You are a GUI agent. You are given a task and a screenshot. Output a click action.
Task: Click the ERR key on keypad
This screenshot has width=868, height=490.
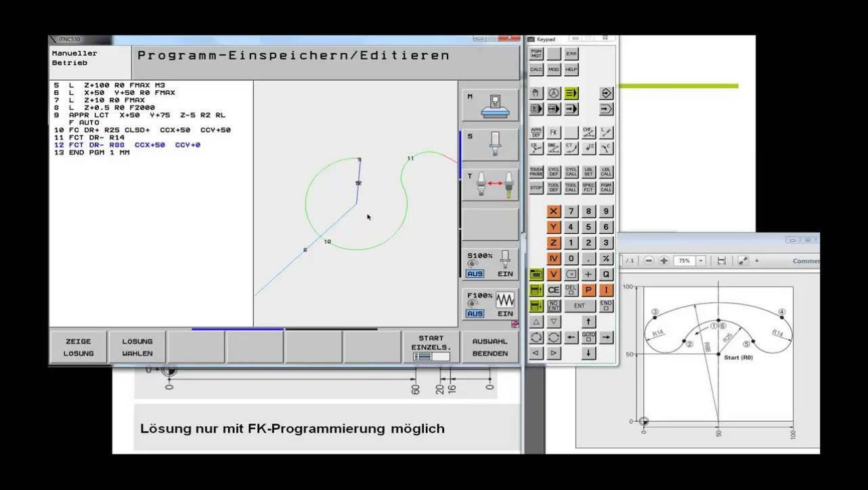coord(571,54)
